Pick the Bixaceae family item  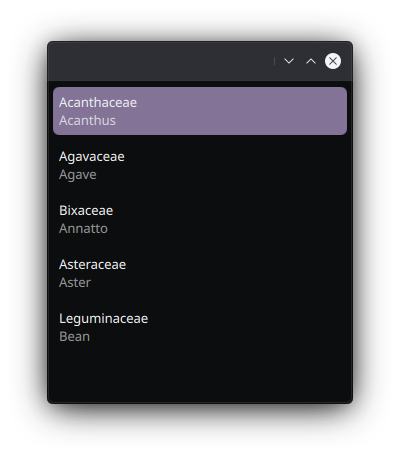[x=200, y=219]
